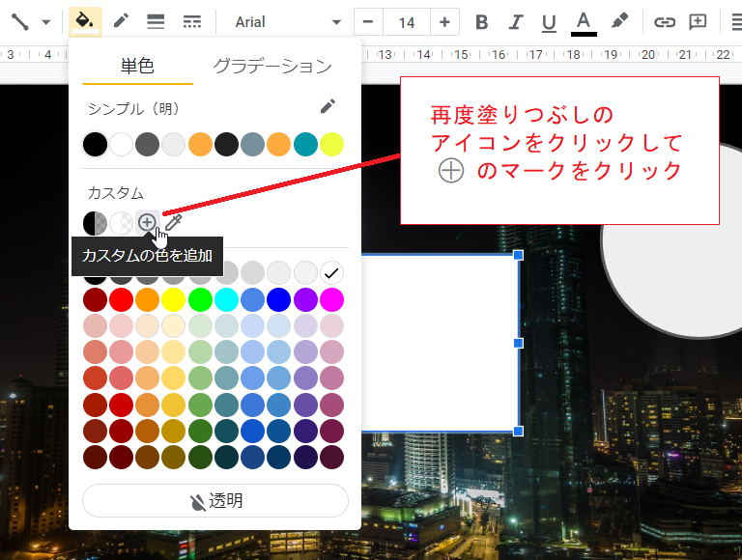
Task: Open the line tool dropdown arrow
Action: (x=46, y=22)
